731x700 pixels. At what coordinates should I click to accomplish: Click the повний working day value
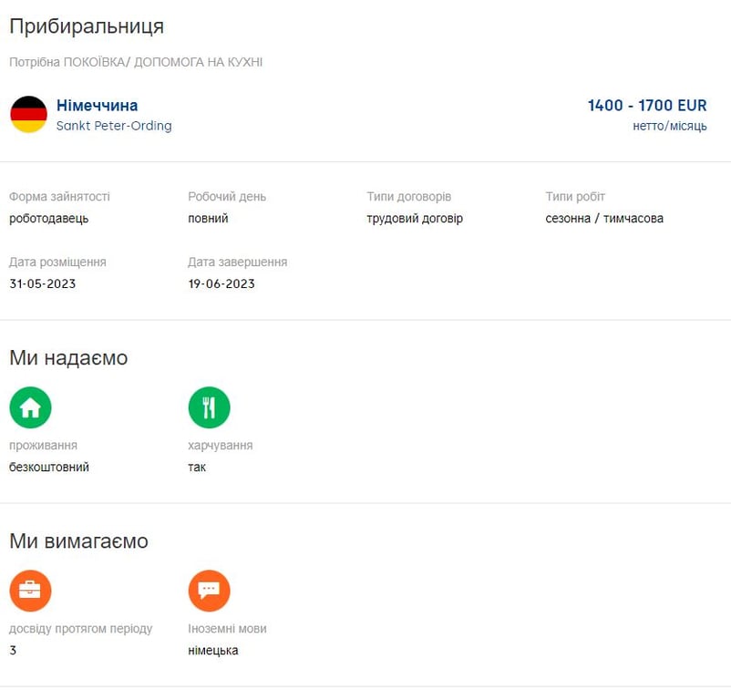(208, 219)
